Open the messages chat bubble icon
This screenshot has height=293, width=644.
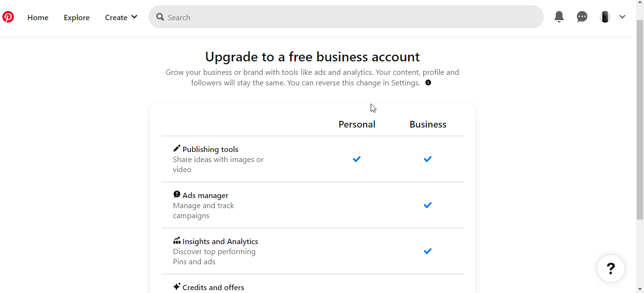click(582, 17)
